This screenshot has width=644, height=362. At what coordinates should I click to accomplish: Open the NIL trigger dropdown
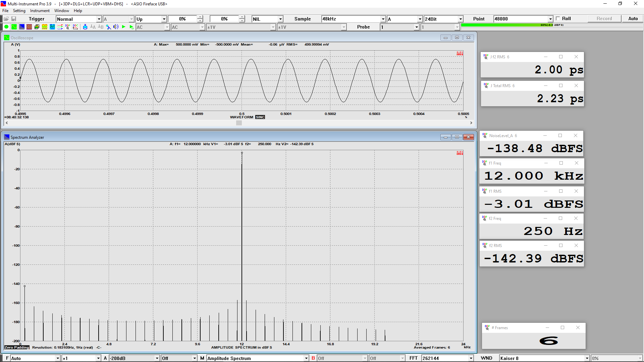[x=268, y=19]
